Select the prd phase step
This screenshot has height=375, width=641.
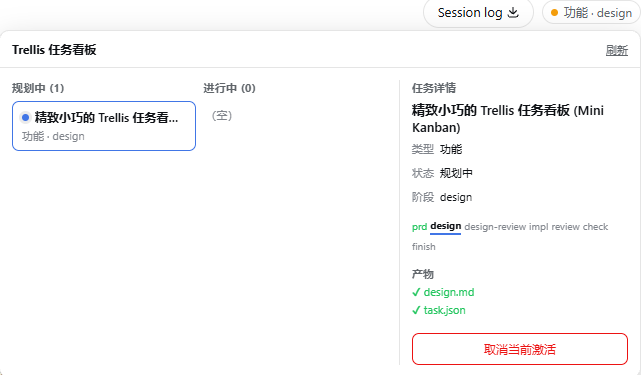pos(419,227)
